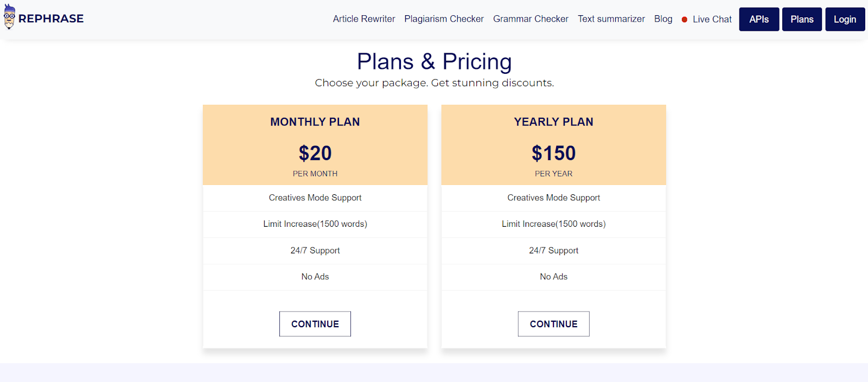The width and height of the screenshot is (868, 382).
Task: Select the MONTHLY PLAN card title
Action: tap(315, 122)
